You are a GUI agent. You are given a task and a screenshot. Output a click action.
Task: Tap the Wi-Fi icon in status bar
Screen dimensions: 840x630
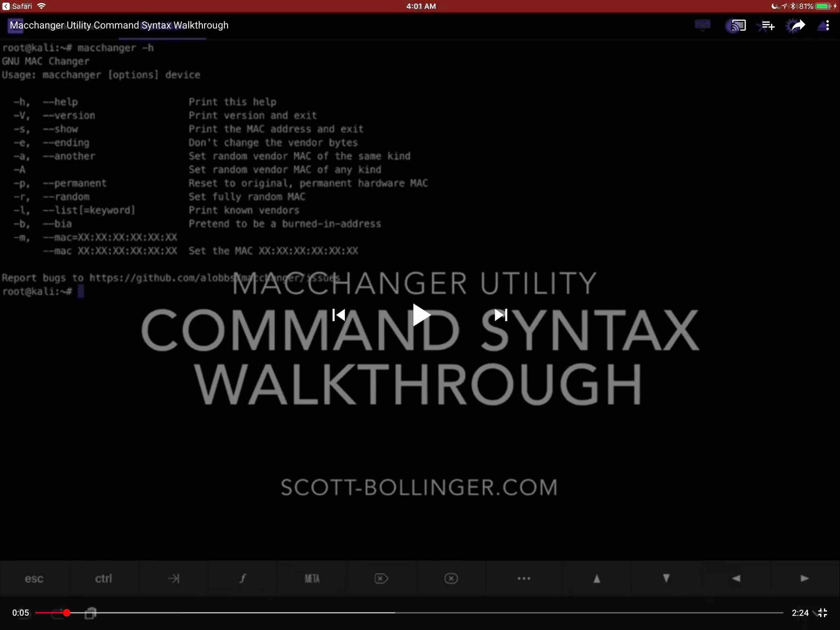click(42, 6)
